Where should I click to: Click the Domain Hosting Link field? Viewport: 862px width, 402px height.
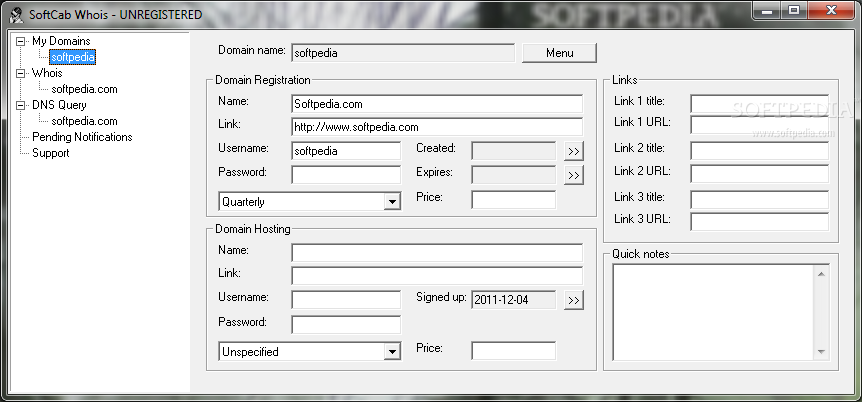coord(436,276)
